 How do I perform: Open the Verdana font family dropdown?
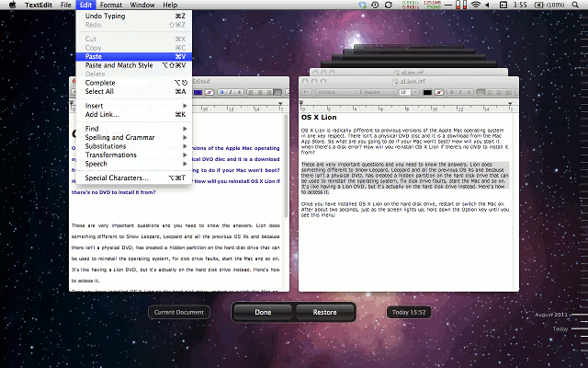338,92
